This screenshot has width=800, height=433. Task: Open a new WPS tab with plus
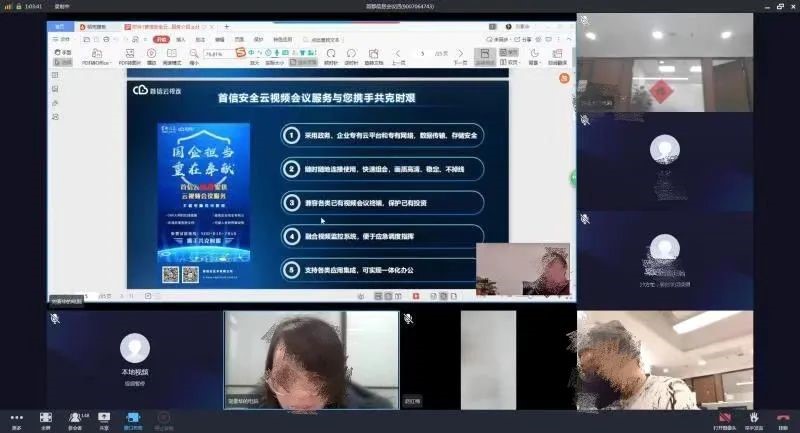[227, 27]
